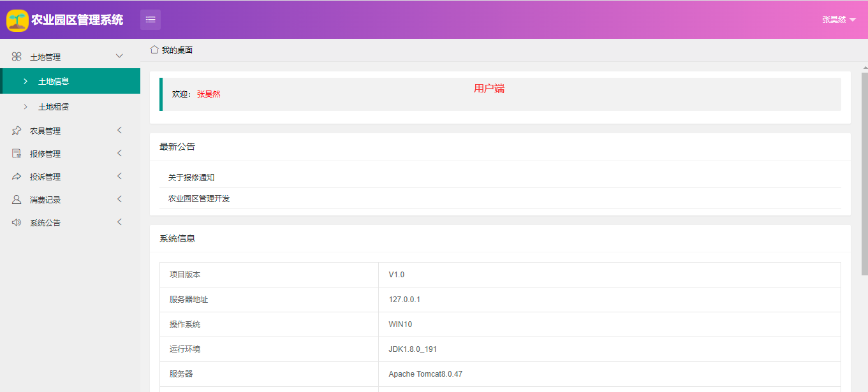Viewport: 868px width, 392px height.
Task: Open announcement 农业园区管理开发
Action: click(x=199, y=198)
